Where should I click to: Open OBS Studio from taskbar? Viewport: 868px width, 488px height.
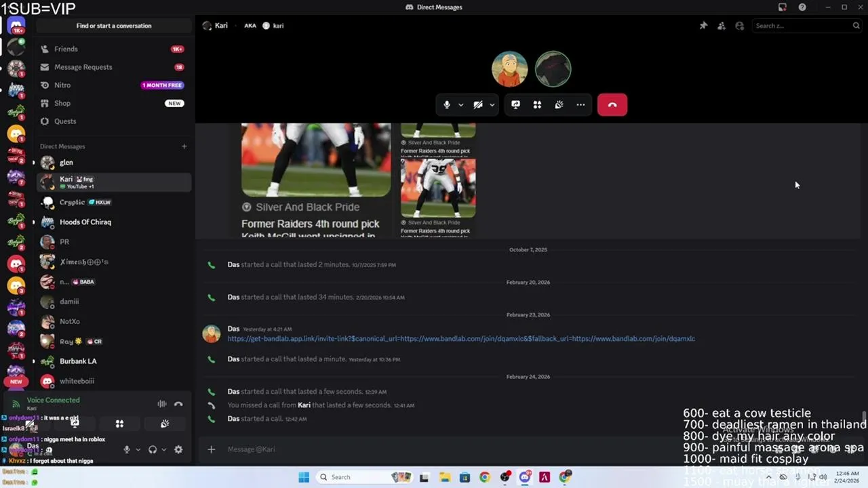pos(505,477)
